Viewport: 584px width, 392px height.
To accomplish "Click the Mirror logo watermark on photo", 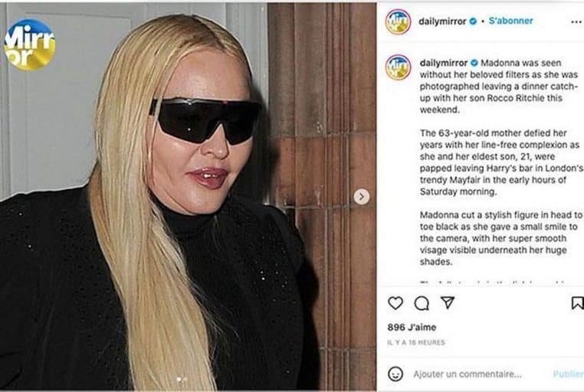I will click(30, 45).
